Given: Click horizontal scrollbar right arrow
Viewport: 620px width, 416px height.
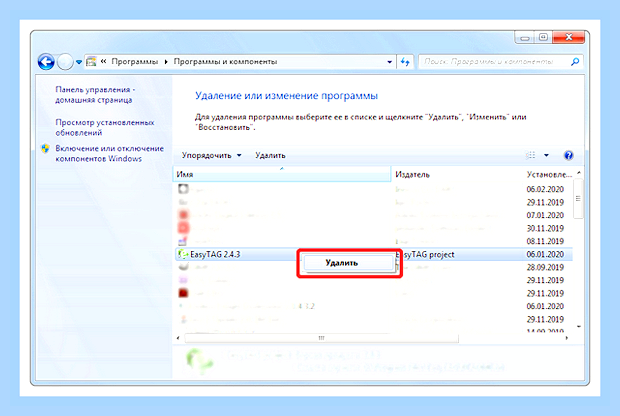Looking at the screenshot, I should tap(567, 338).
